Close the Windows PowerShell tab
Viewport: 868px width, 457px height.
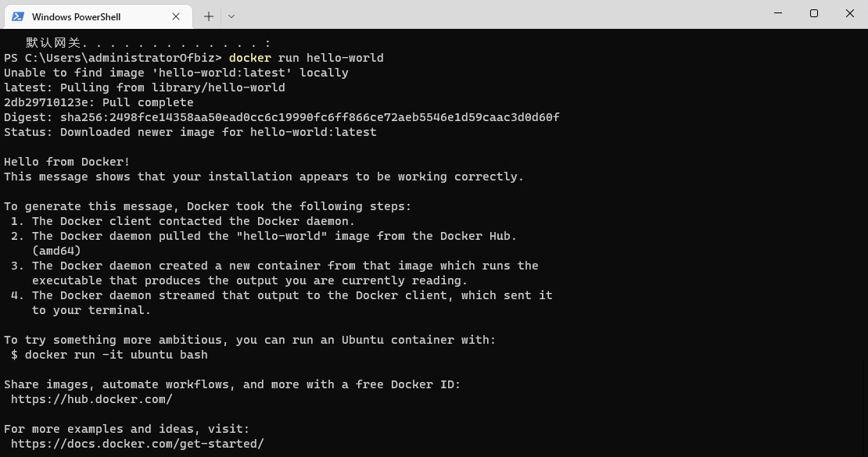[x=176, y=16]
